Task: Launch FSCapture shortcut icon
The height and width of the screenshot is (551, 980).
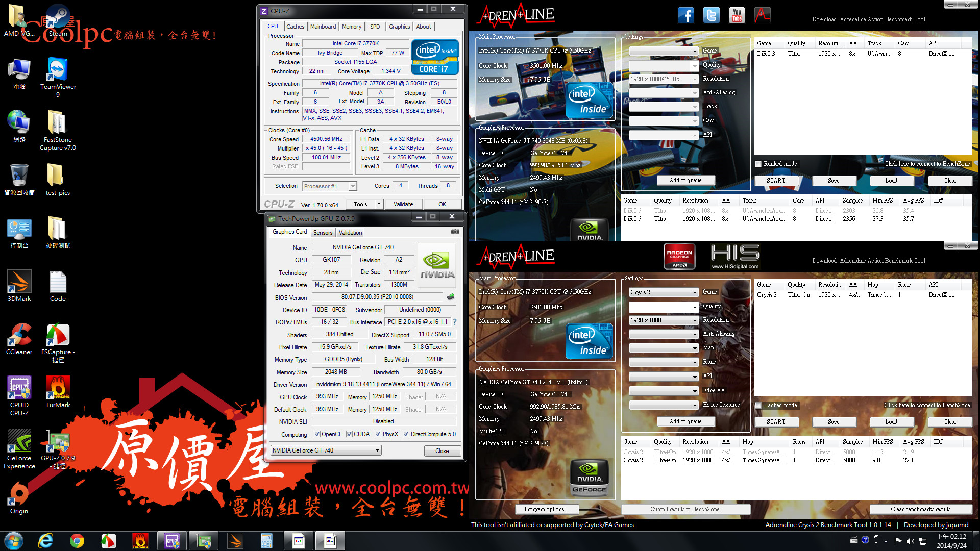Action: point(58,343)
